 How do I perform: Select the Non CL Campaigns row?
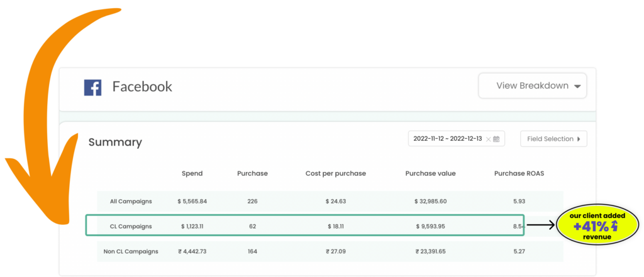330,251
